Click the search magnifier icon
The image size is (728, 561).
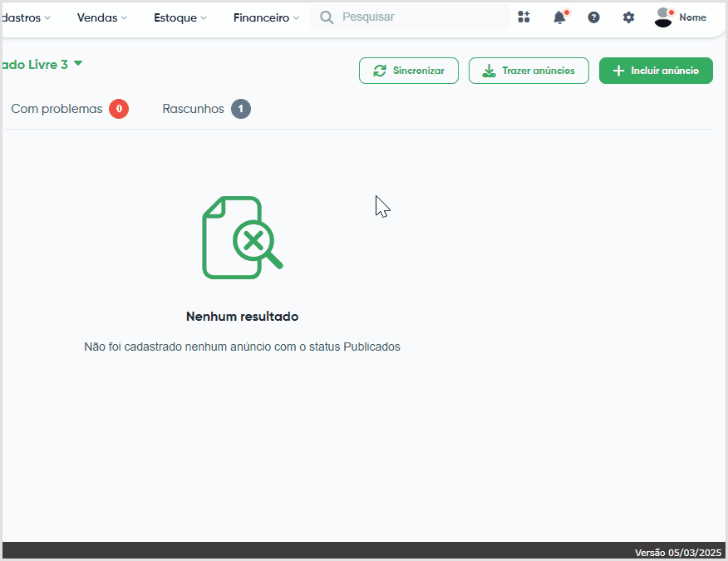click(327, 17)
